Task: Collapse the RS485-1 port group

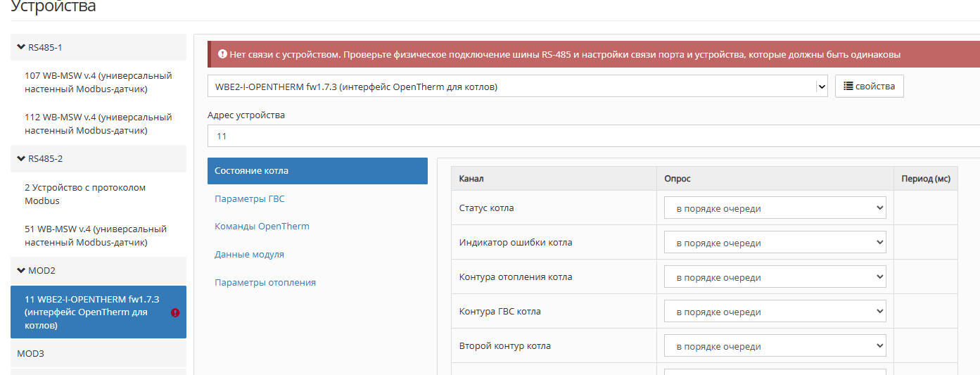Action: 21,47
